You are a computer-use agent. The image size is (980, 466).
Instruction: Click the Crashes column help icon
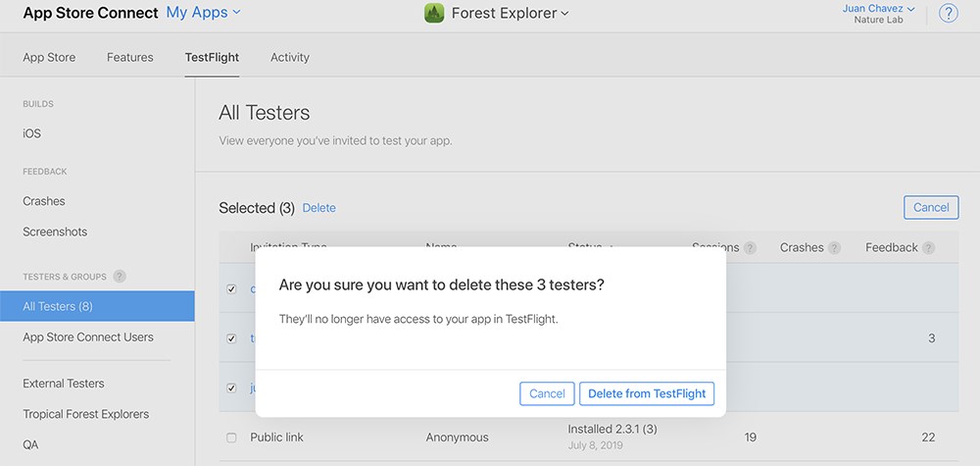[x=834, y=247]
